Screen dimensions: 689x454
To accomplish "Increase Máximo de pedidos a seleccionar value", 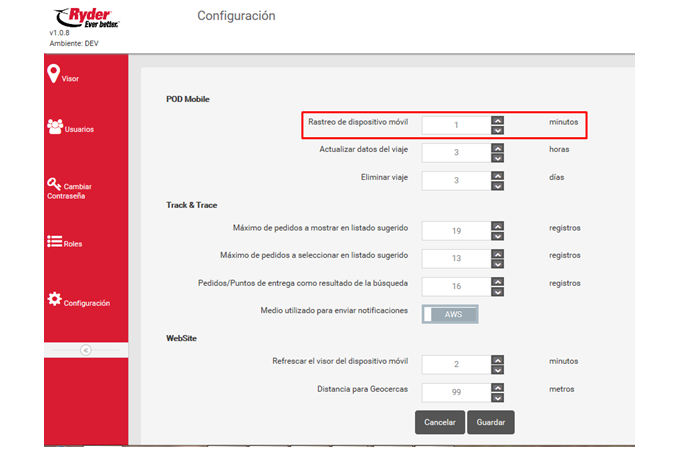I will (497, 251).
